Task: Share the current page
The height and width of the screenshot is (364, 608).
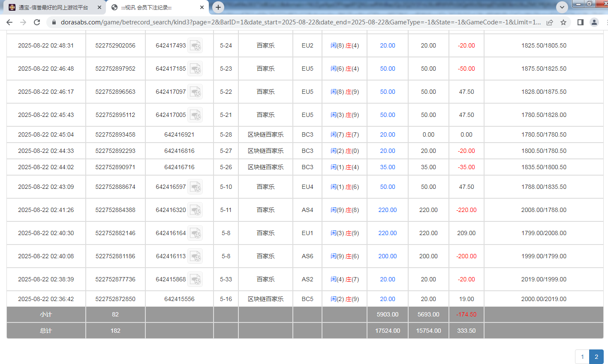Action: pyautogui.click(x=550, y=23)
